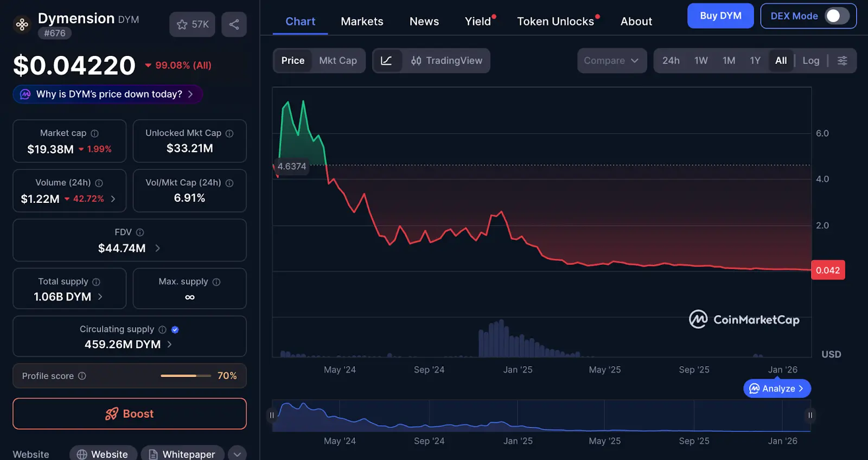868x460 pixels.
Task: Expand the FDV details chevron
Action: pos(158,248)
